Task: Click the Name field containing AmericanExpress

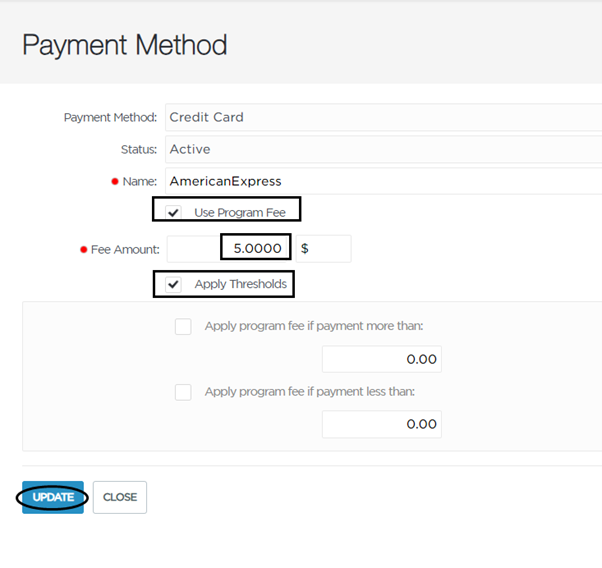Action: point(384,181)
